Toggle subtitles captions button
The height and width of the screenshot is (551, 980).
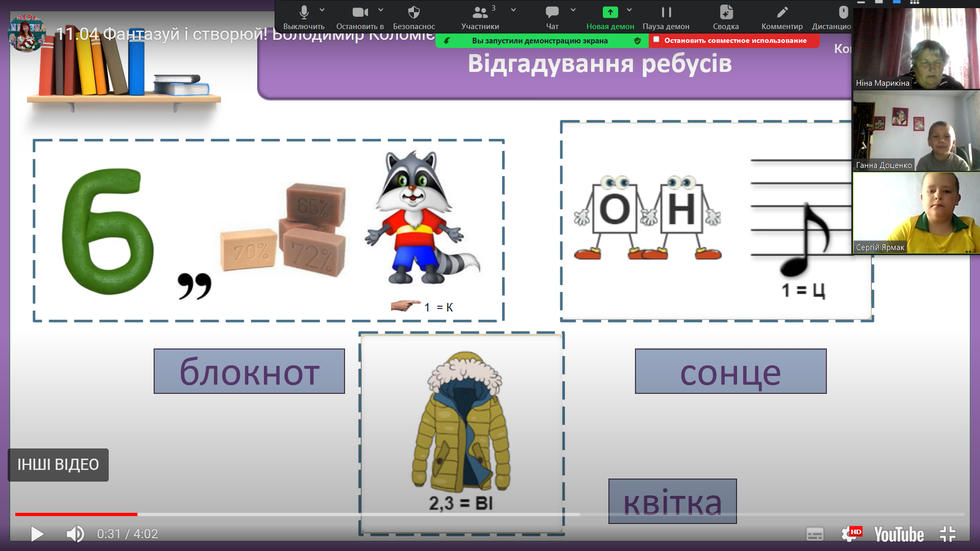coord(815,534)
